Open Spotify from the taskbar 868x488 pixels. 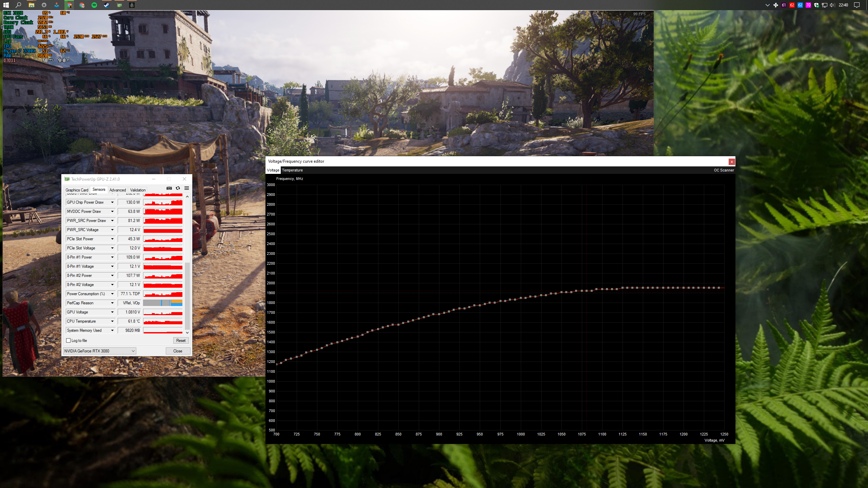pos(94,5)
